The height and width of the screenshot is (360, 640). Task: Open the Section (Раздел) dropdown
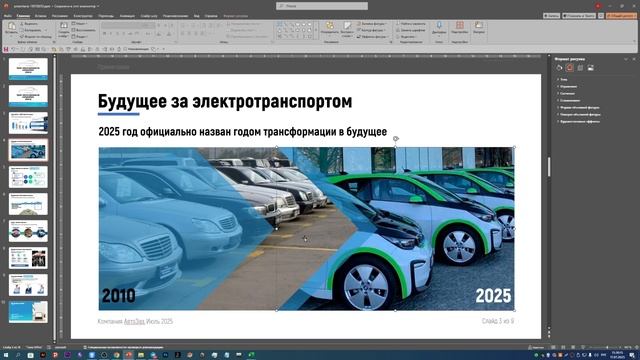(x=80, y=36)
